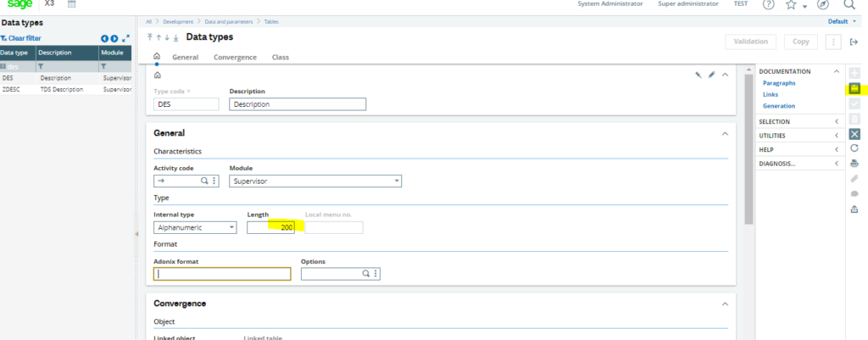868x340 pixels.
Task: Click the highlighted Save icon in right sidebar
Action: [x=854, y=88]
